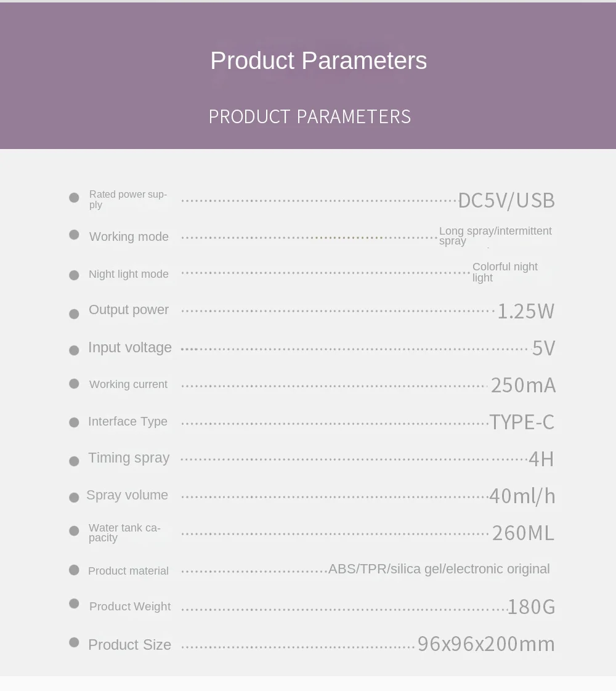Click the ABS/TPR/silica gel material text
The image size is (616, 691).
[x=439, y=569]
